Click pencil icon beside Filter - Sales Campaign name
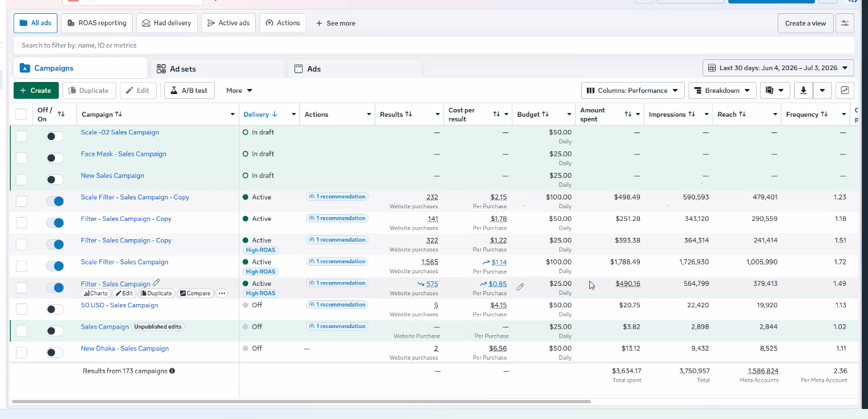This screenshot has width=868, height=419. tap(156, 283)
